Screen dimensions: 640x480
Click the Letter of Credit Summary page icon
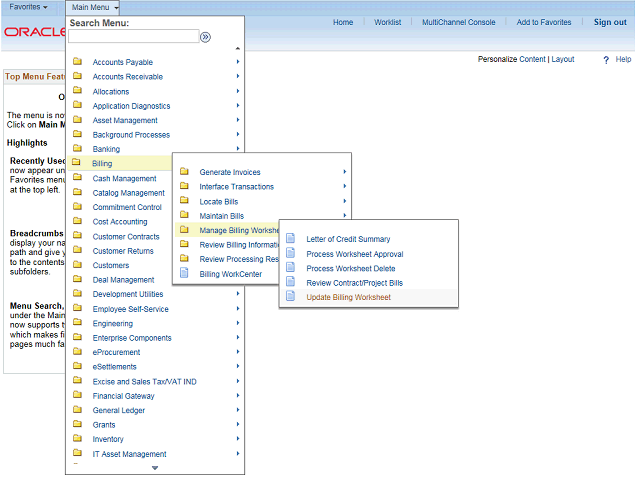[x=291, y=239]
